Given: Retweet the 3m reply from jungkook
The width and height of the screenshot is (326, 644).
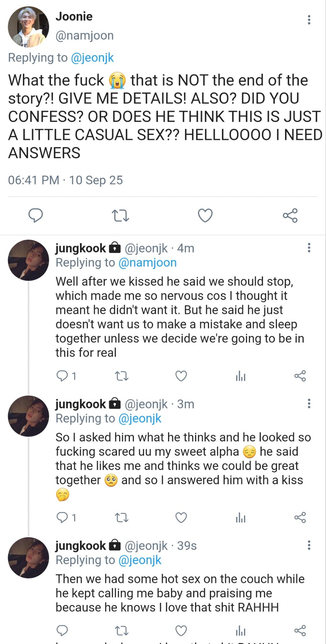Looking at the screenshot, I should click(x=122, y=517).
